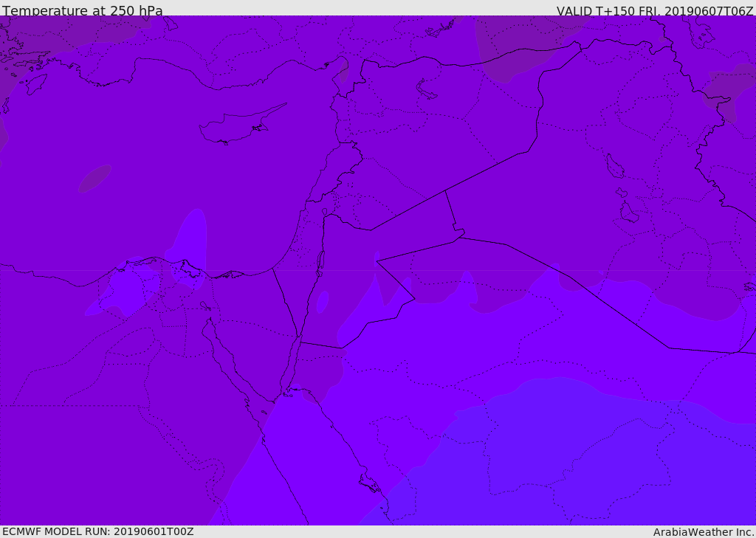The width and height of the screenshot is (756, 538).
Task: Click the 'ECMWF MODEL RUN: 20190601T00Z' label
Action: pyautogui.click(x=98, y=531)
